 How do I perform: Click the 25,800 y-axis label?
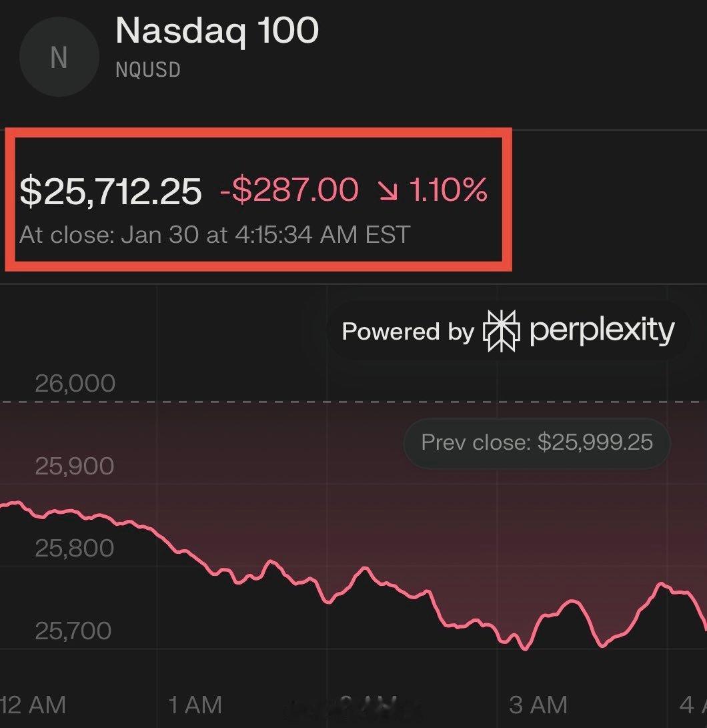75,548
